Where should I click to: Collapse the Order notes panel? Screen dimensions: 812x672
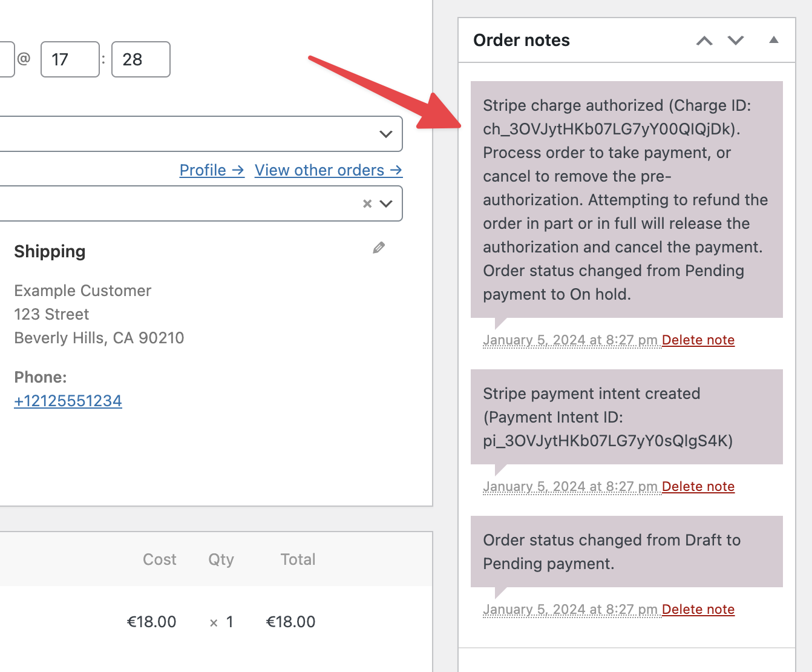(x=773, y=40)
